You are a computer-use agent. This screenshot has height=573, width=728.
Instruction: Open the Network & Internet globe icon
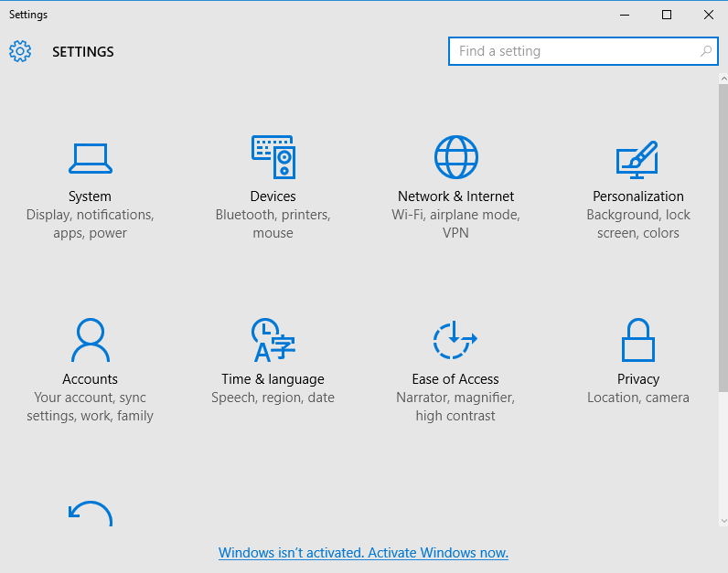pos(456,157)
